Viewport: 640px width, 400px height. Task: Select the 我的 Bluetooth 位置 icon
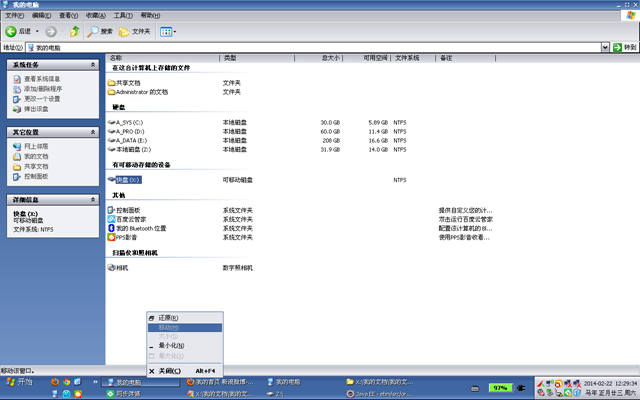point(112,228)
